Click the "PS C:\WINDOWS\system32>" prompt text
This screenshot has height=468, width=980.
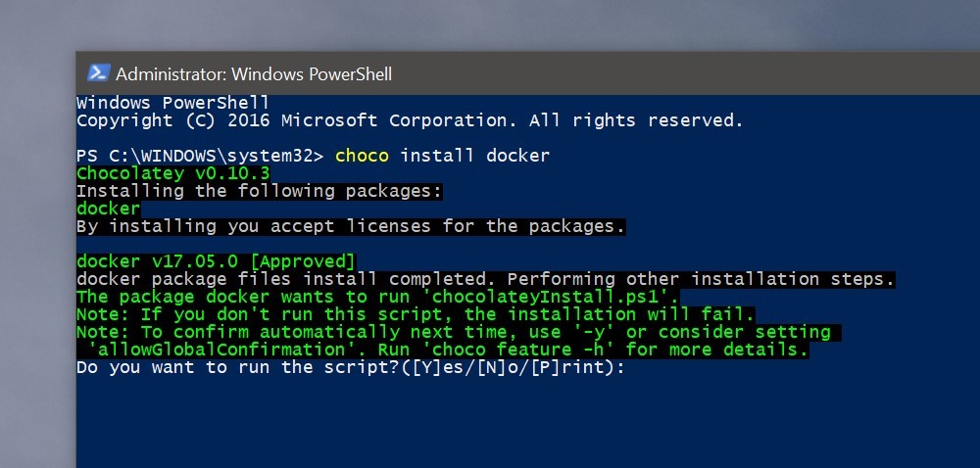point(200,156)
